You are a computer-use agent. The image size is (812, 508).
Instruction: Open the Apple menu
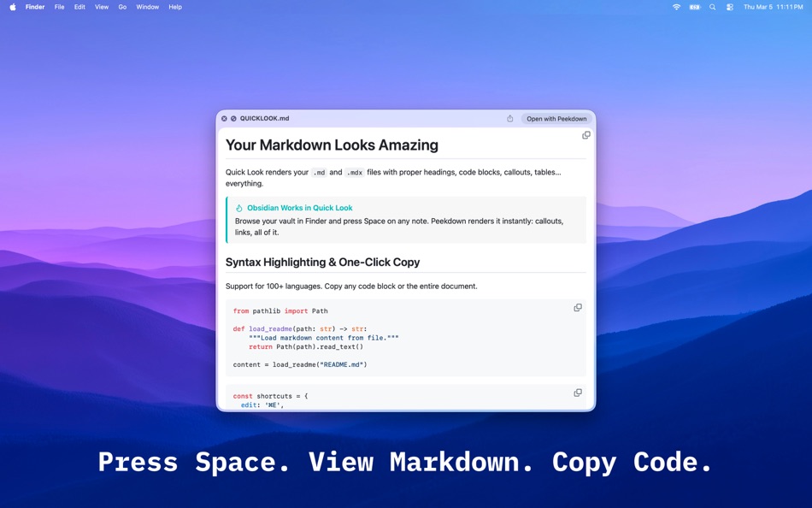pyautogui.click(x=13, y=7)
